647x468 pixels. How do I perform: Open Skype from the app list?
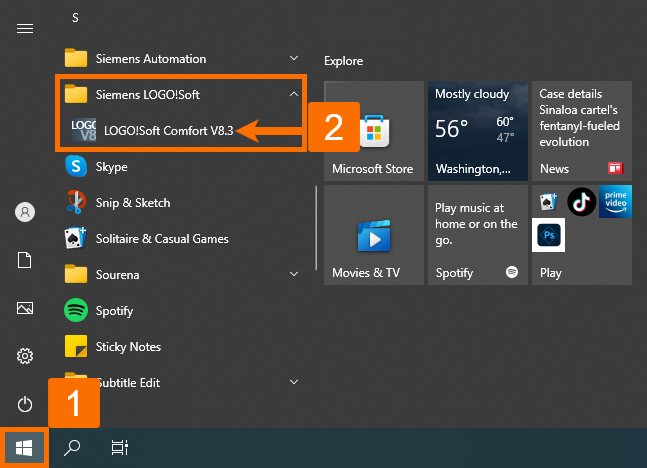click(110, 167)
